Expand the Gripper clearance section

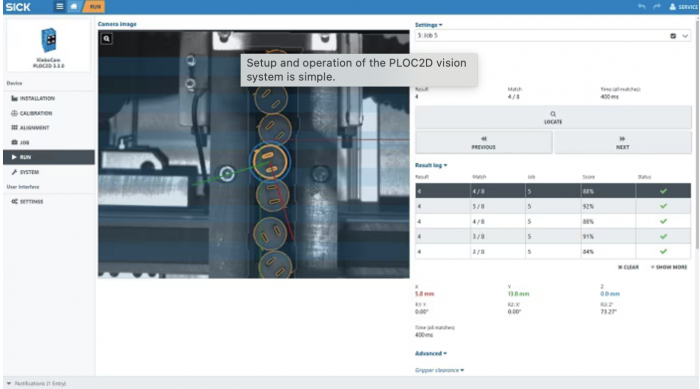click(x=439, y=370)
